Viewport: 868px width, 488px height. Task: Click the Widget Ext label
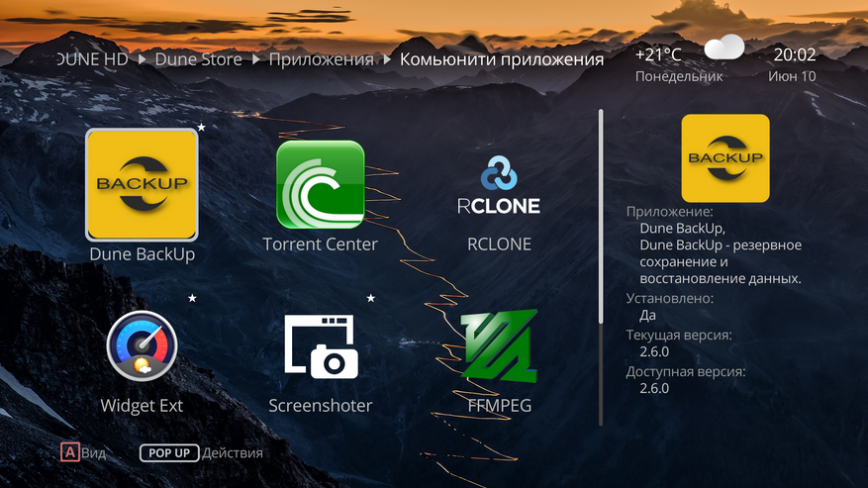(142, 406)
